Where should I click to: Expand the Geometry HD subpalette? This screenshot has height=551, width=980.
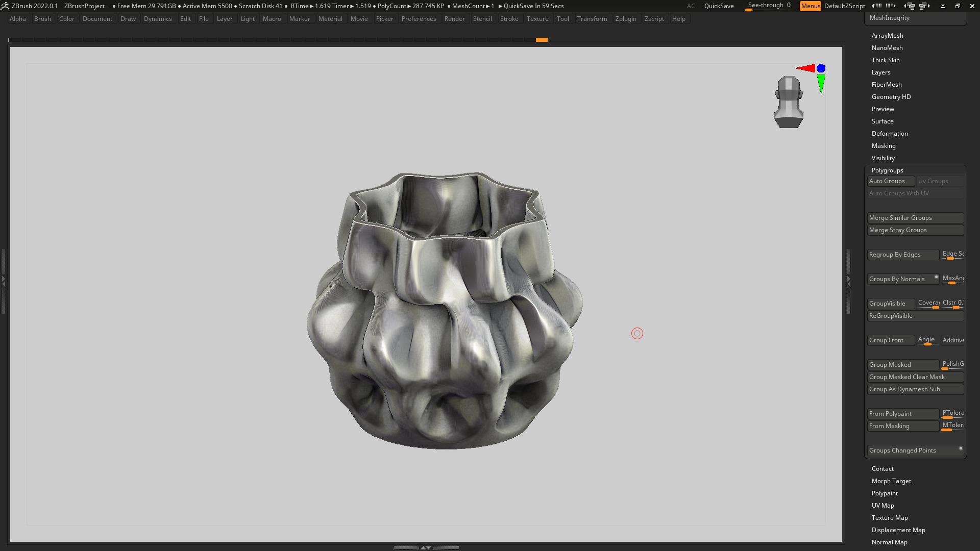891,97
